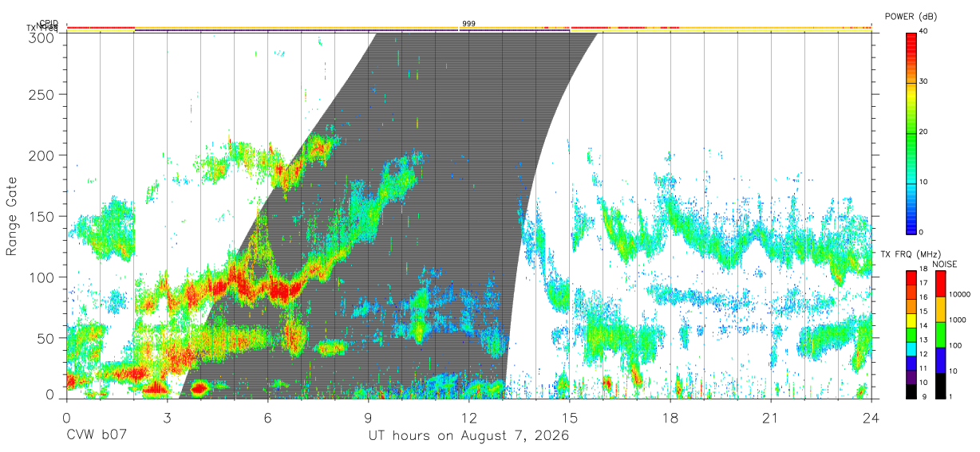Click the 9 hour tick label on the UT axis
Screen dimensions: 980x452
368,418
